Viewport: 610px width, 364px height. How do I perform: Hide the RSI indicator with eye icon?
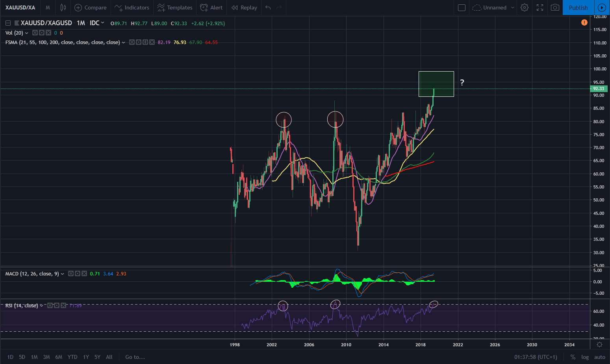point(50,305)
